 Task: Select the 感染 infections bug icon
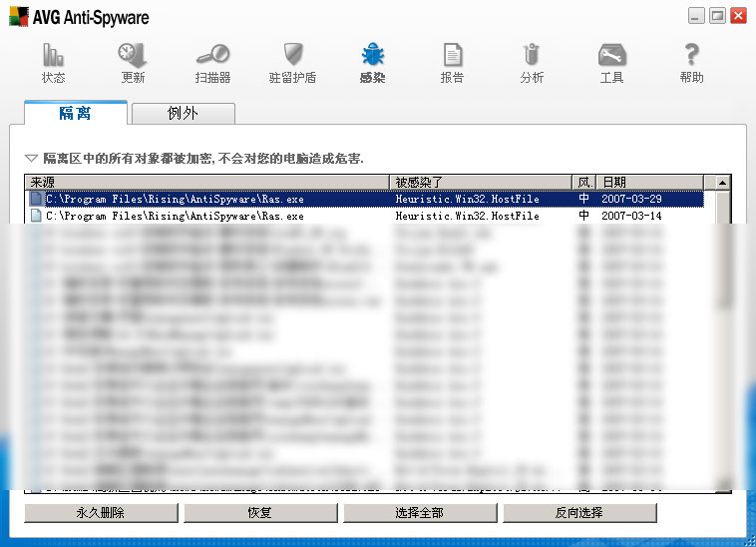[x=373, y=55]
